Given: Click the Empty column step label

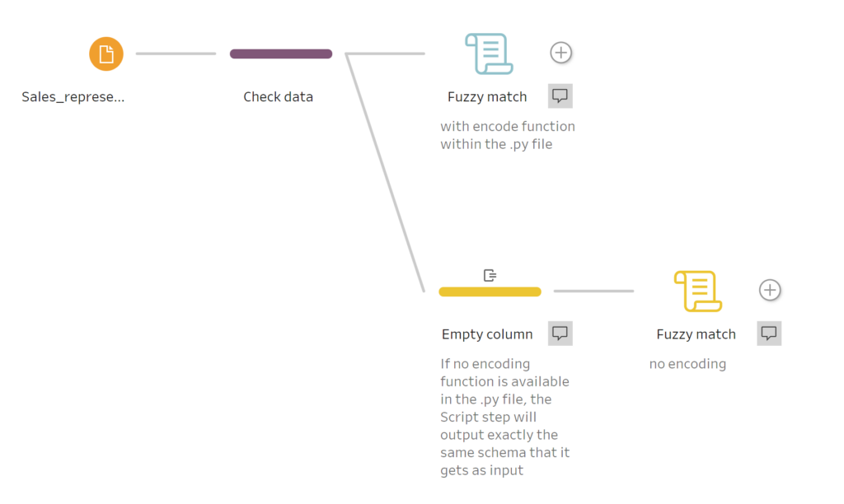Looking at the screenshot, I should click(x=487, y=334).
